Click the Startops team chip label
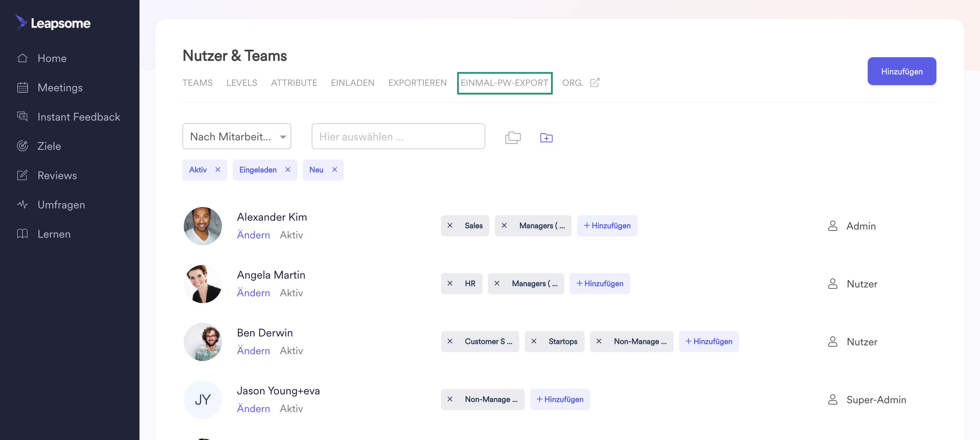Image resolution: width=980 pixels, height=440 pixels. [563, 342]
